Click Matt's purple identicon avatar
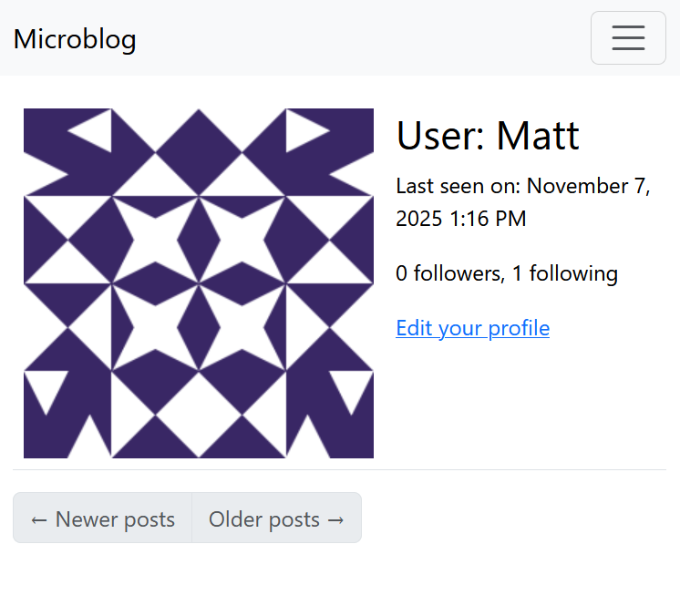680x616 pixels. click(199, 283)
